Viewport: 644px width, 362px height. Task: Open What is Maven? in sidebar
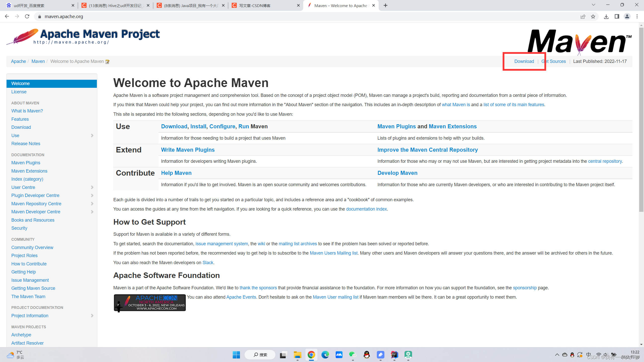click(27, 111)
